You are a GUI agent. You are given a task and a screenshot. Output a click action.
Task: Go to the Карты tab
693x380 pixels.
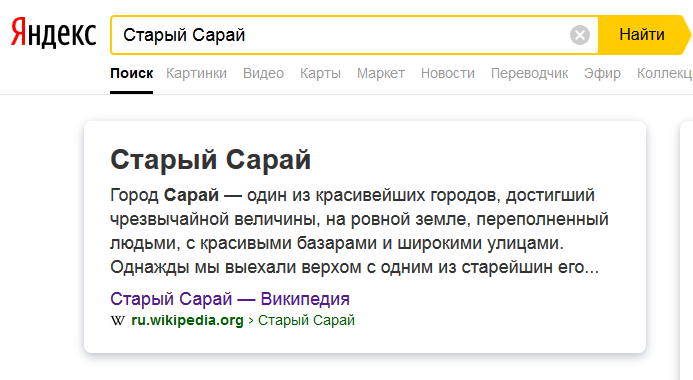[x=320, y=73]
